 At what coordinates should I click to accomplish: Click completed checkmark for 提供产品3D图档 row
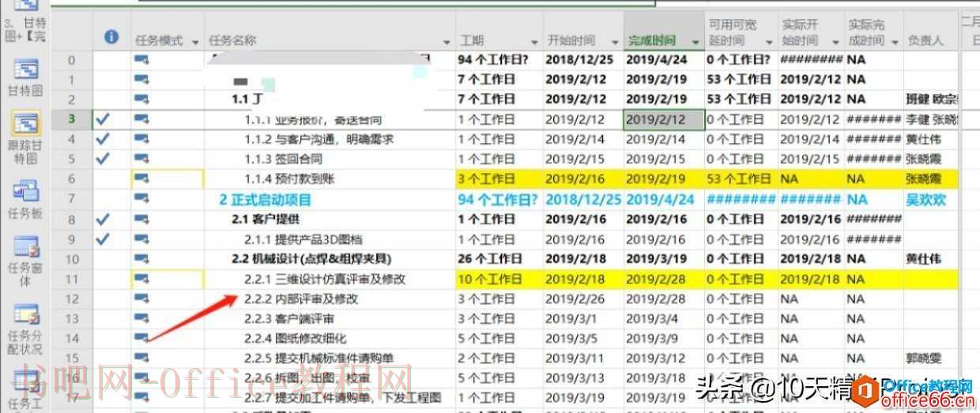pos(102,238)
